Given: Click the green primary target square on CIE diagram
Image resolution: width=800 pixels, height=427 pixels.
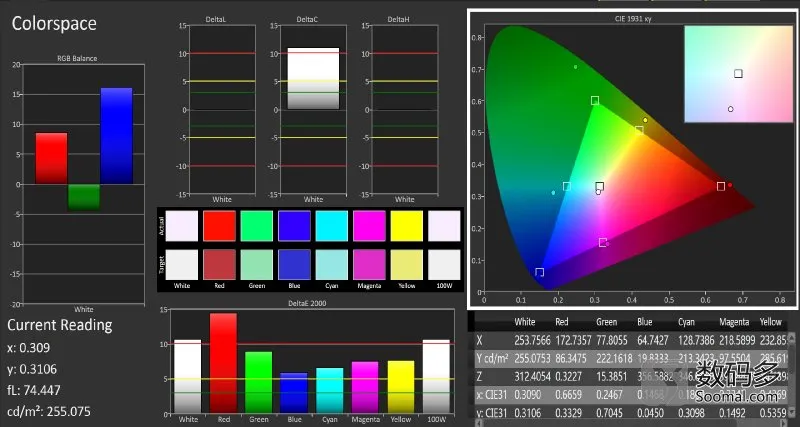Looking at the screenshot, I should 595,101.
